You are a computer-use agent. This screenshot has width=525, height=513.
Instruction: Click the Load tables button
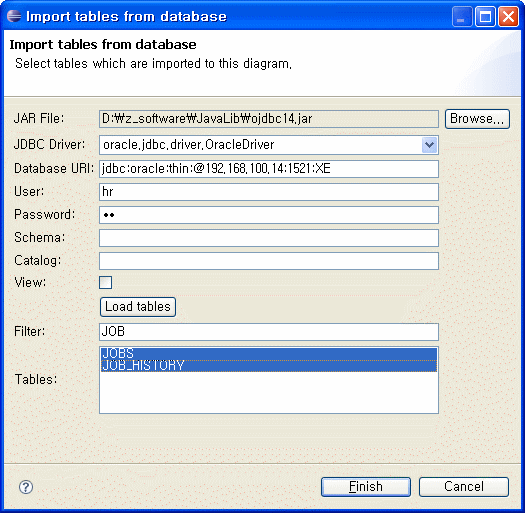[x=138, y=307]
